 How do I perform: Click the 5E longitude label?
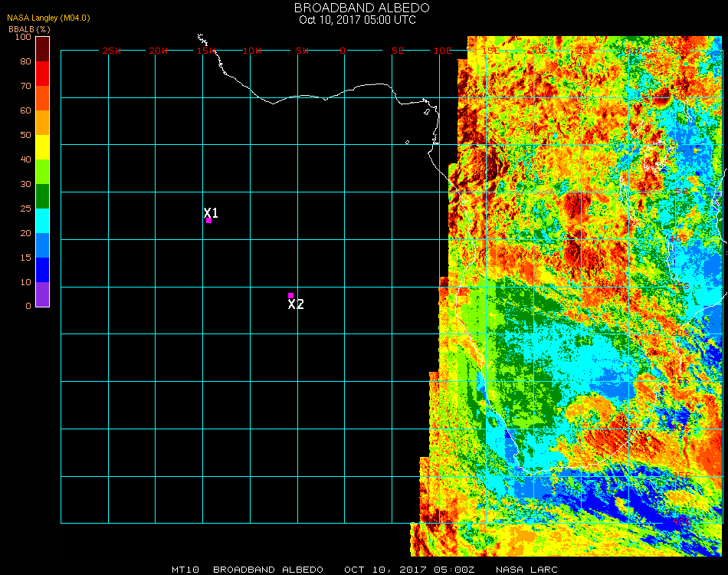click(x=398, y=51)
